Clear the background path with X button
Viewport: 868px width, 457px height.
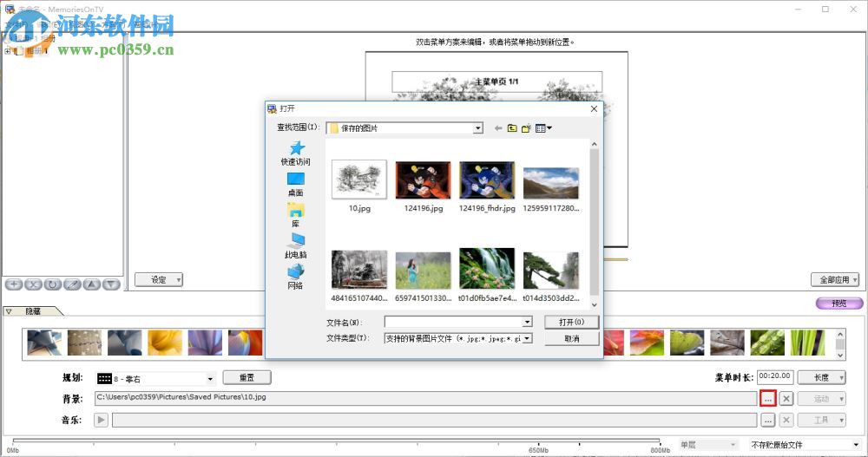[x=786, y=398]
